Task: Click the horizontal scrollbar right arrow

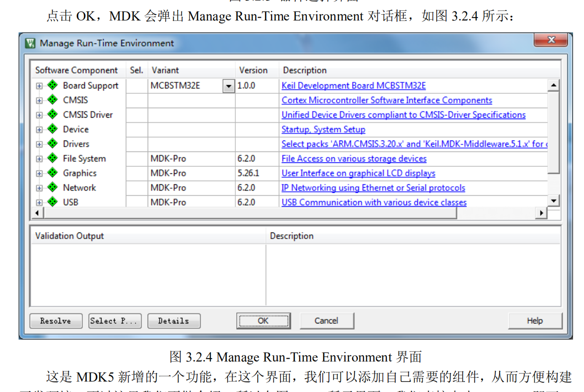Action: tap(541, 213)
